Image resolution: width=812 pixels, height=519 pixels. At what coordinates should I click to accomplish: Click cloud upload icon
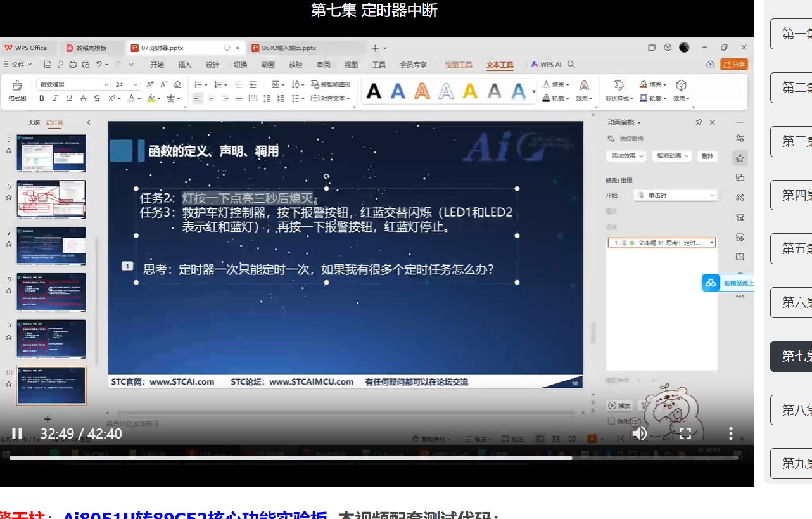711,65
